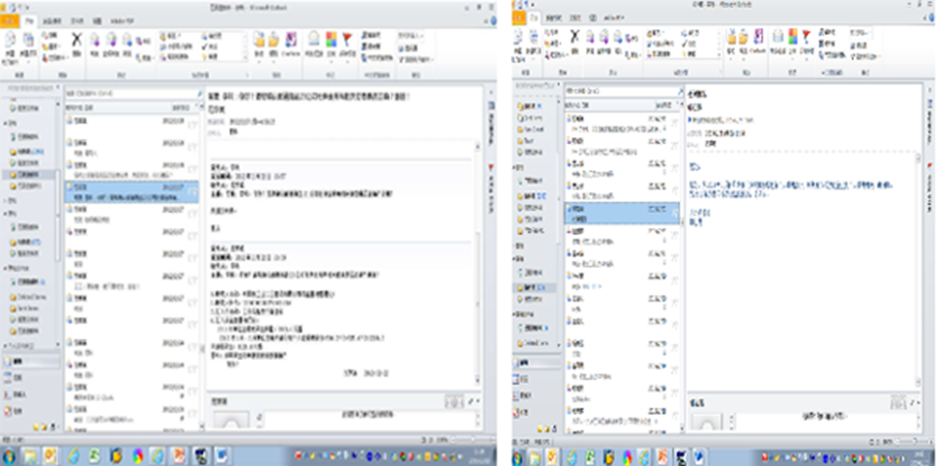Click Reply All icon in right Outlook window
Screen dimensions: 938x466
point(605,38)
